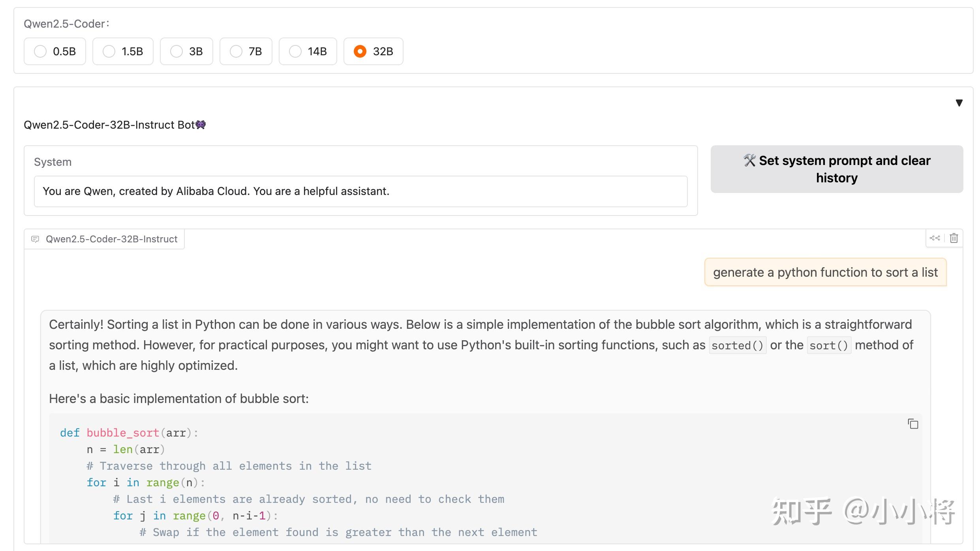Click the Set system prompt and clear history button
980x551 pixels.
coord(837,169)
